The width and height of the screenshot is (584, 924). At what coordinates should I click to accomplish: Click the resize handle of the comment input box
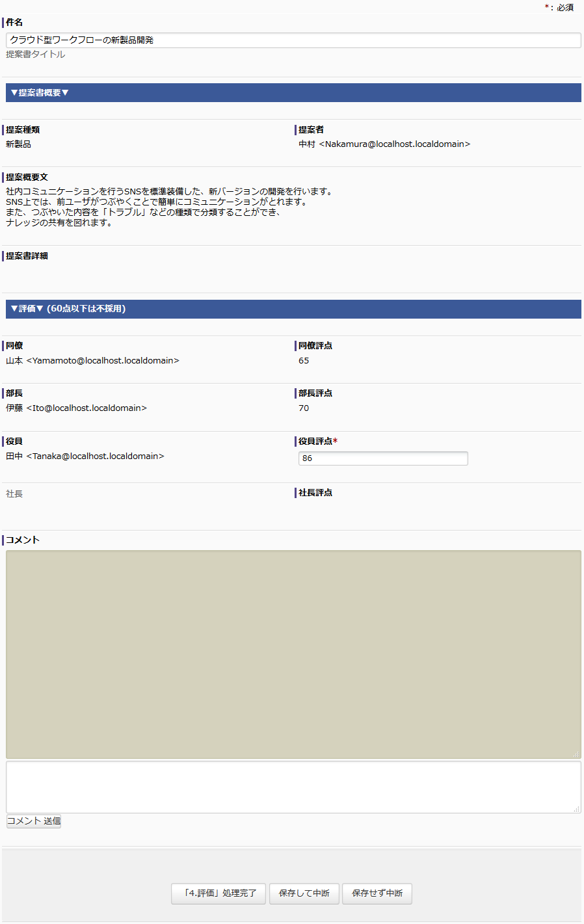576,809
